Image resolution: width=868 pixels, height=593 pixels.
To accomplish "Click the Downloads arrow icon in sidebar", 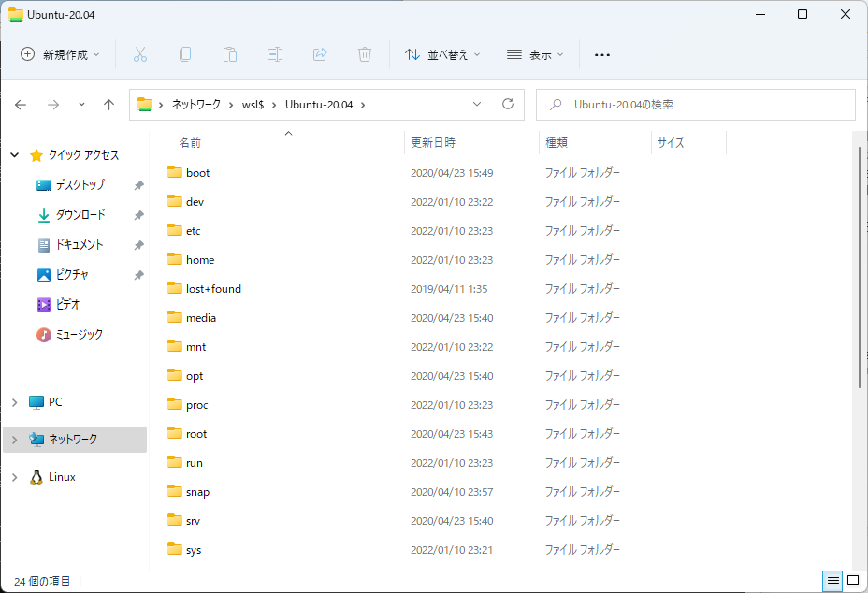I will tap(44, 215).
